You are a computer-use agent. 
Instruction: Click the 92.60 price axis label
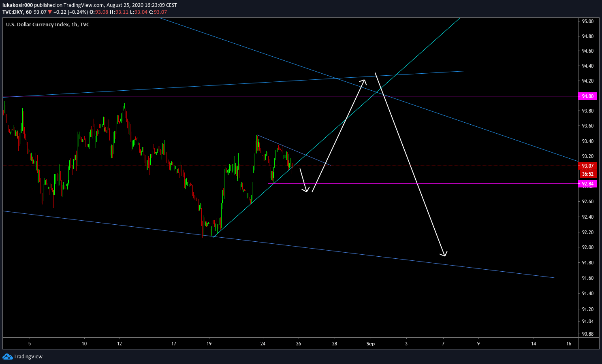(x=588, y=202)
